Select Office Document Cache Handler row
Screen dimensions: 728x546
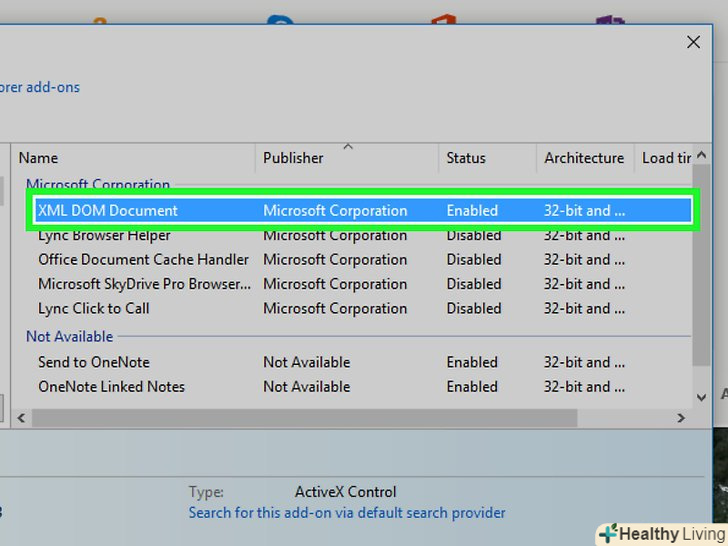click(144, 260)
